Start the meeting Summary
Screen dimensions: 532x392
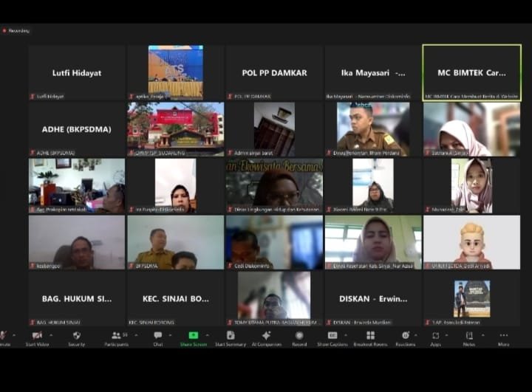231,336
